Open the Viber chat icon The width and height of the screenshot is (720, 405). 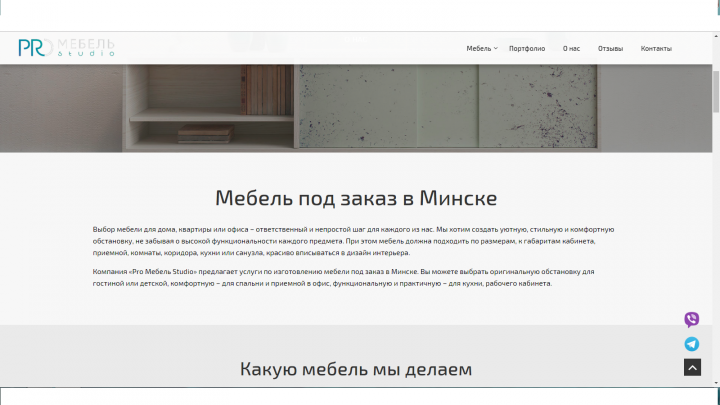(x=692, y=319)
